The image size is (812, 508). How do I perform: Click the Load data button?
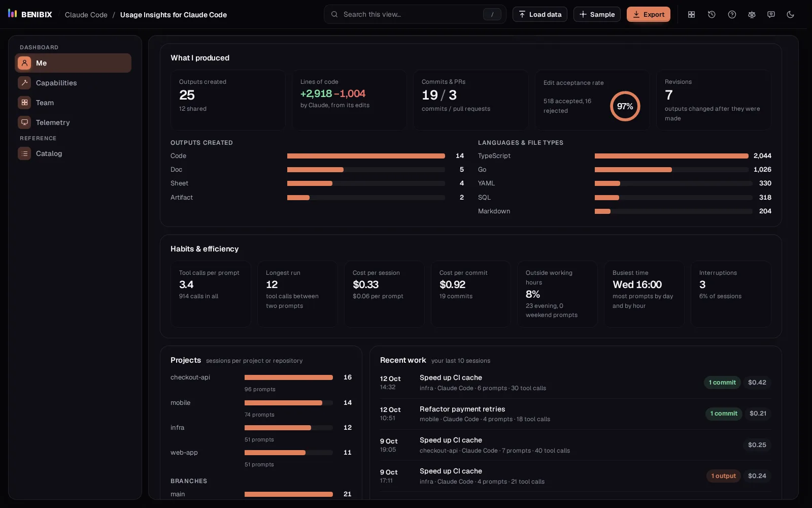(x=540, y=14)
